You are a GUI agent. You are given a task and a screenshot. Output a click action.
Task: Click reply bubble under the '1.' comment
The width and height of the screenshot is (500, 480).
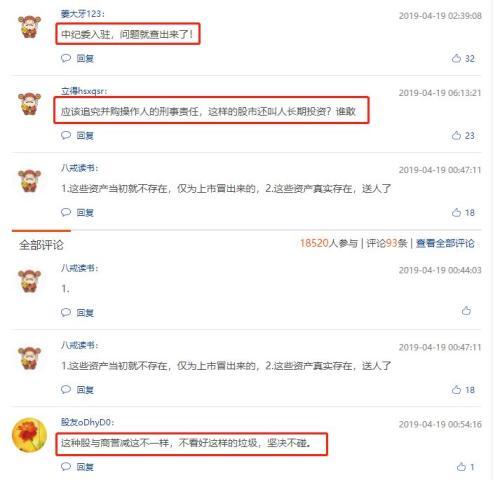66,312
